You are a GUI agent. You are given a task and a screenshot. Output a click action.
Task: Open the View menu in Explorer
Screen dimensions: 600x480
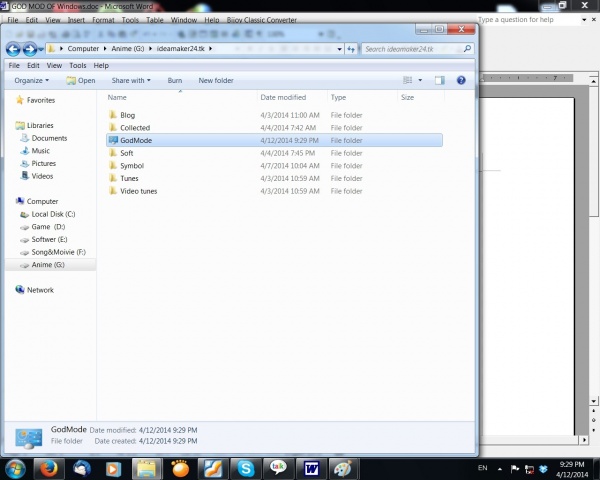(x=54, y=65)
